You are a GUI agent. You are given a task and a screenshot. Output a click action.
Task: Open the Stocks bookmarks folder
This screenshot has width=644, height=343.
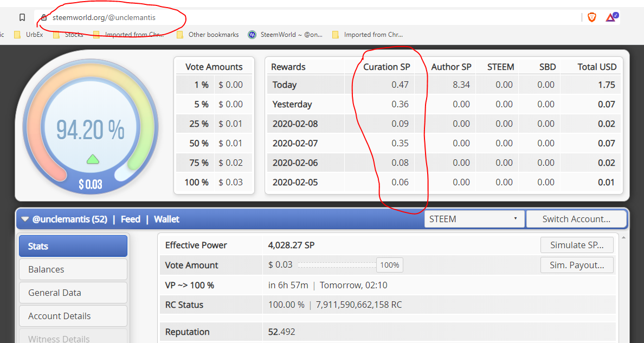(68, 35)
